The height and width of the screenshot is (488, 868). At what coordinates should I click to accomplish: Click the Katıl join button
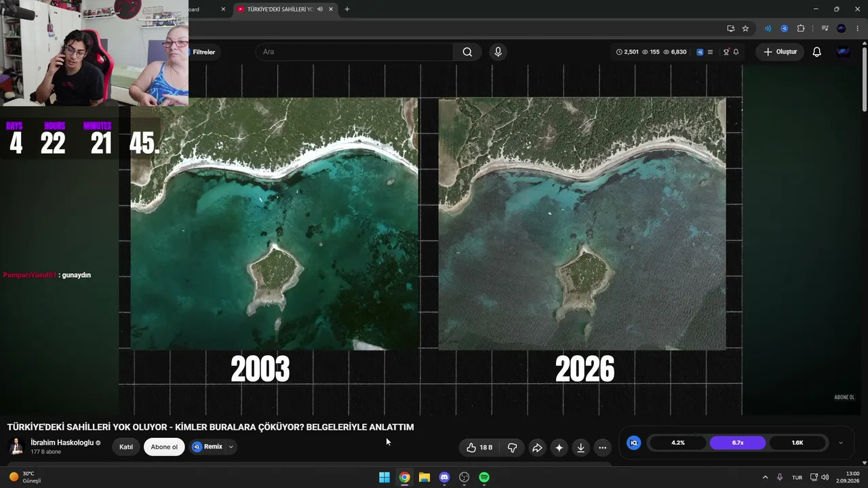(126, 447)
